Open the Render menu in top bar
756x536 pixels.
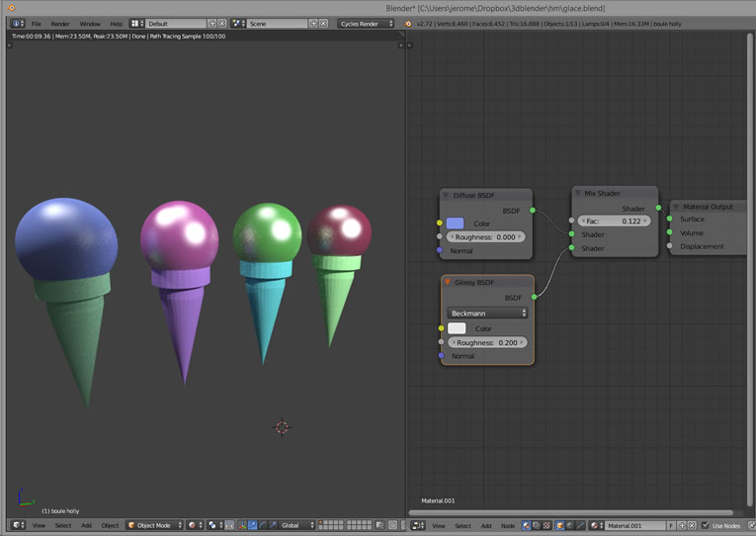click(60, 23)
